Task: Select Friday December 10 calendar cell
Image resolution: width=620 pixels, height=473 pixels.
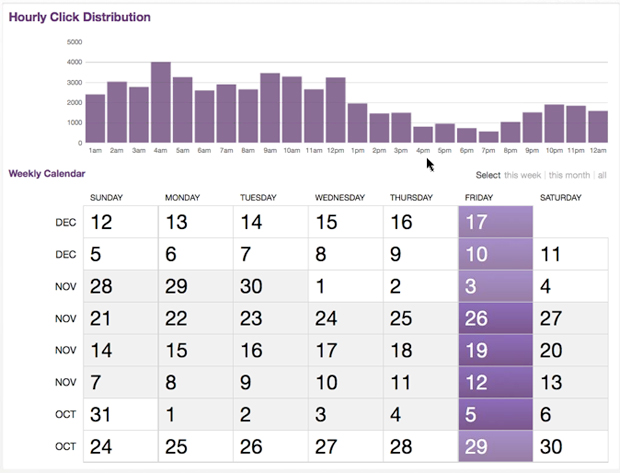Action: (495, 254)
